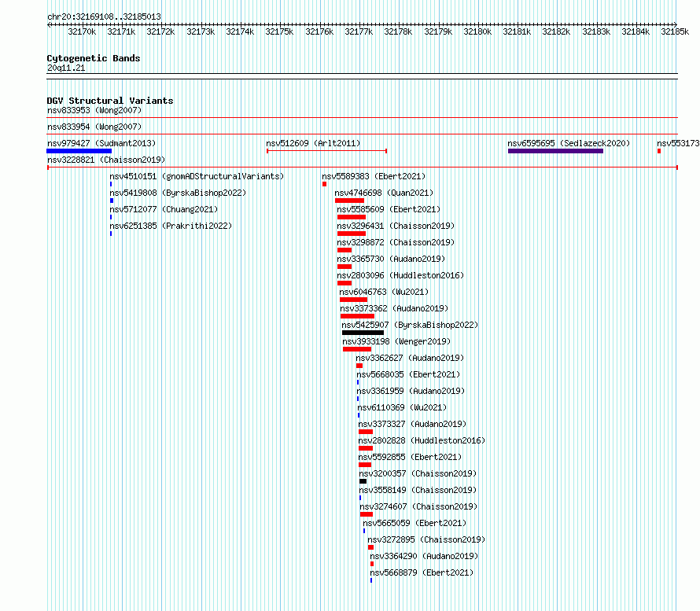
Task: Click nsv5419808 (ByrskaBishop2022) label
Action: [178, 193]
